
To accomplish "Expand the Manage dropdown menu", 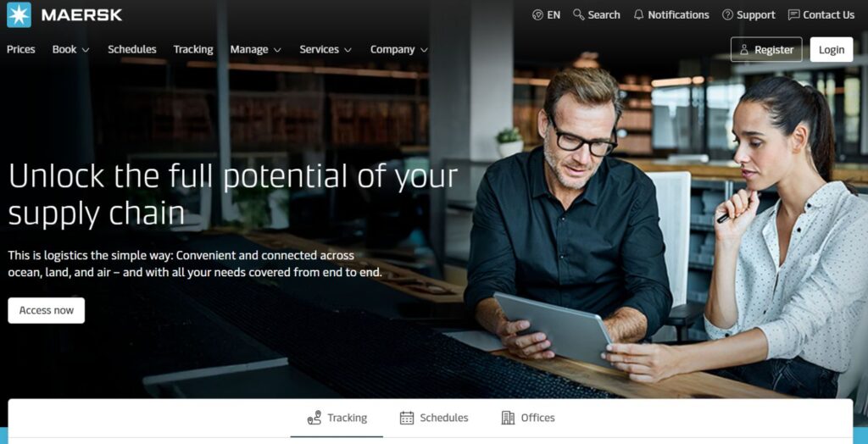I will pyautogui.click(x=256, y=49).
